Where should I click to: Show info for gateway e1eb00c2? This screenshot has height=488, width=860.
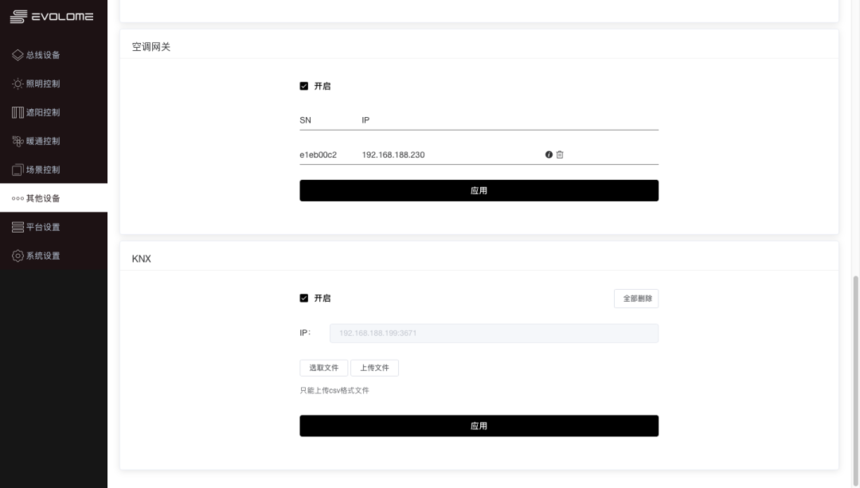[x=548, y=155]
